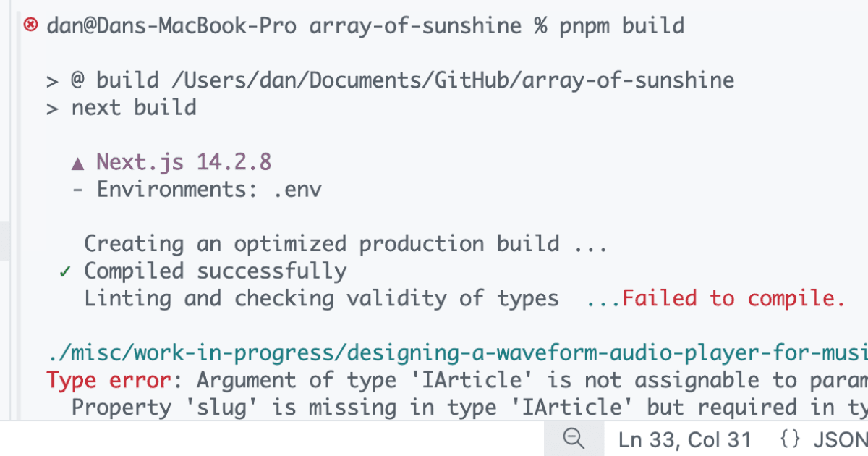
Task: Click the terminal output area near Failed to compile
Action: (x=732, y=297)
